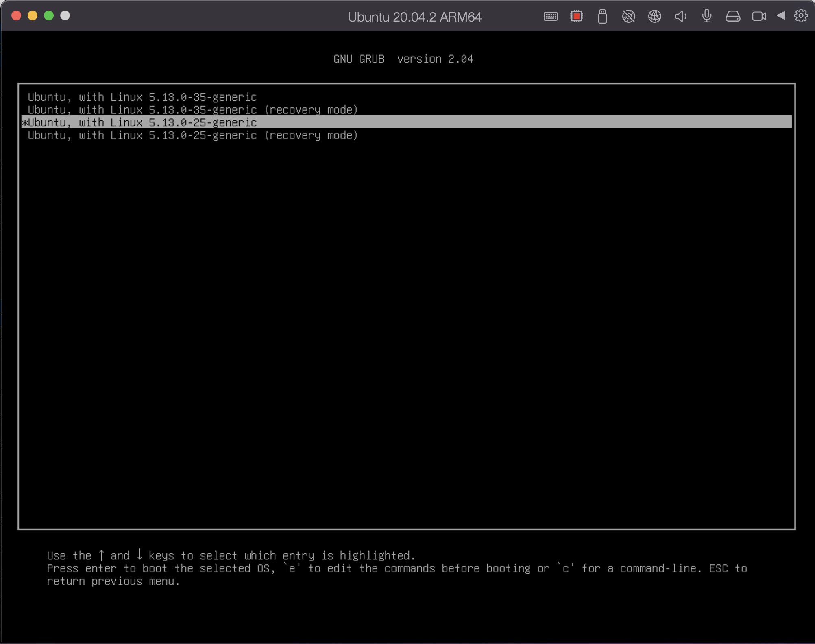Click the left-pointing triangle toolbar icon
Image resolution: width=815 pixels, height=644 pixels.
point(781,15)
